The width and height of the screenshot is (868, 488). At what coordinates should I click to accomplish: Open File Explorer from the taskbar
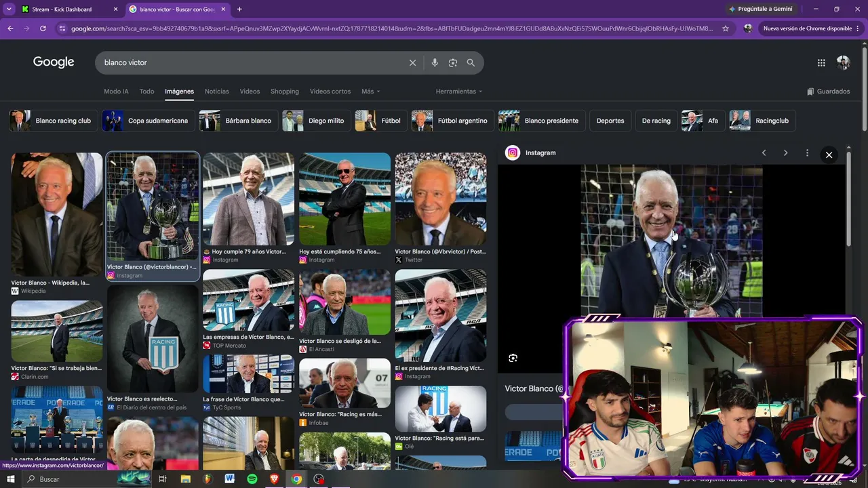(x=185, y=479)
